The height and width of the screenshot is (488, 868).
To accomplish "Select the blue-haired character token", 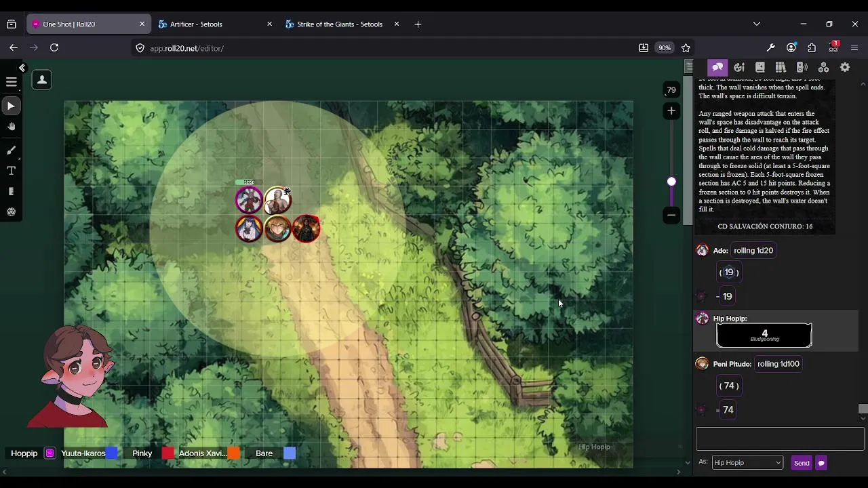I will (x=249, y=228).
